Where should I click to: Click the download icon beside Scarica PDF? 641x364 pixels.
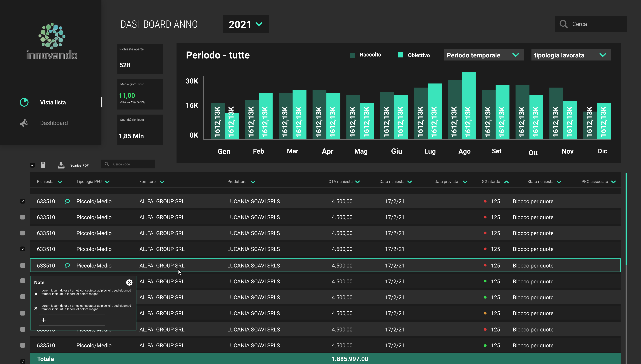pyautogui.click(x=61, y=165)
